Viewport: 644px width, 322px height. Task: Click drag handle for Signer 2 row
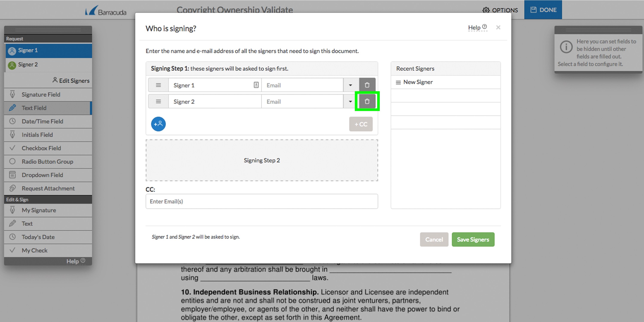click(158, 102)
